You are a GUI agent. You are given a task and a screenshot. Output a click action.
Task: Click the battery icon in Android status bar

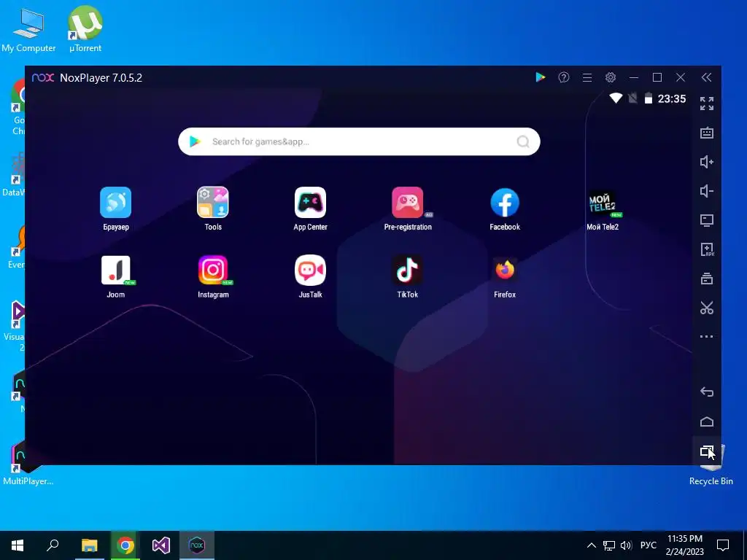649,98
